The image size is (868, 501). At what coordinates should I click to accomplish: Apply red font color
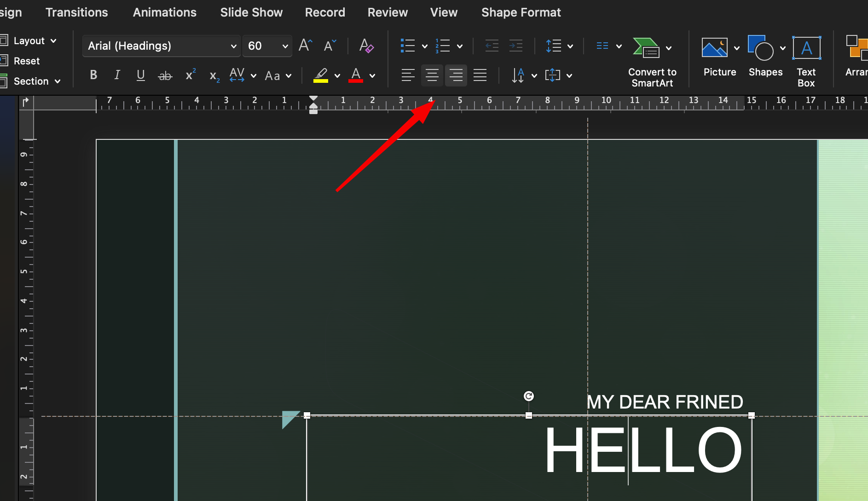[x=356, y=75]
